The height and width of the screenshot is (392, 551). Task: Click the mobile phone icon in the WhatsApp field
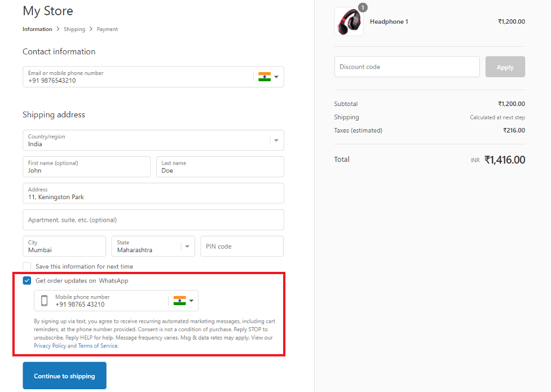coord(45,301)
